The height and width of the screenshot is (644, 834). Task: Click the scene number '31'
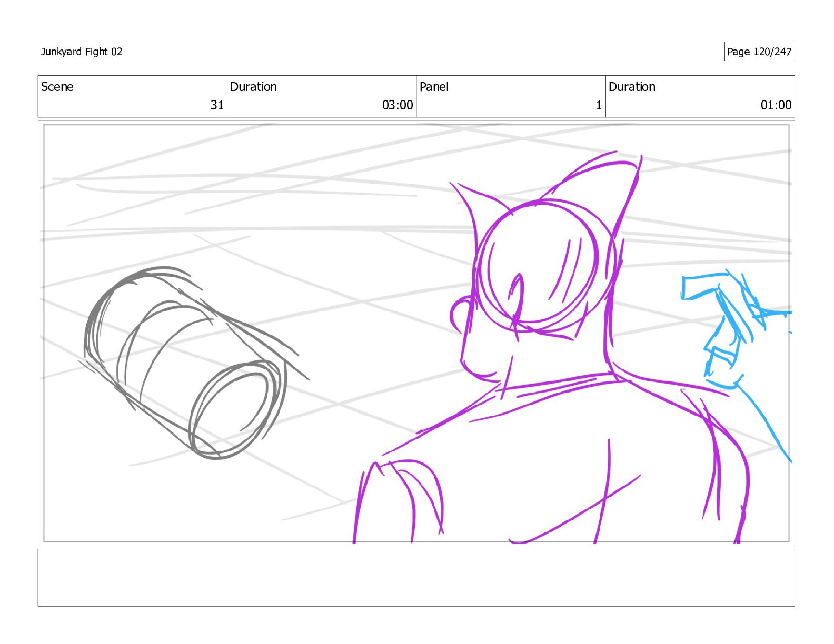(x=217, y=105)
